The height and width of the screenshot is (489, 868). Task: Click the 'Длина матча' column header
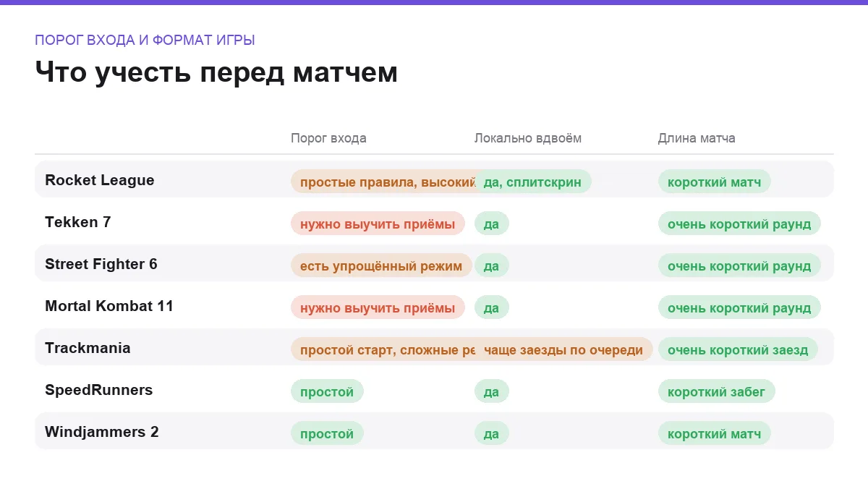697,138
